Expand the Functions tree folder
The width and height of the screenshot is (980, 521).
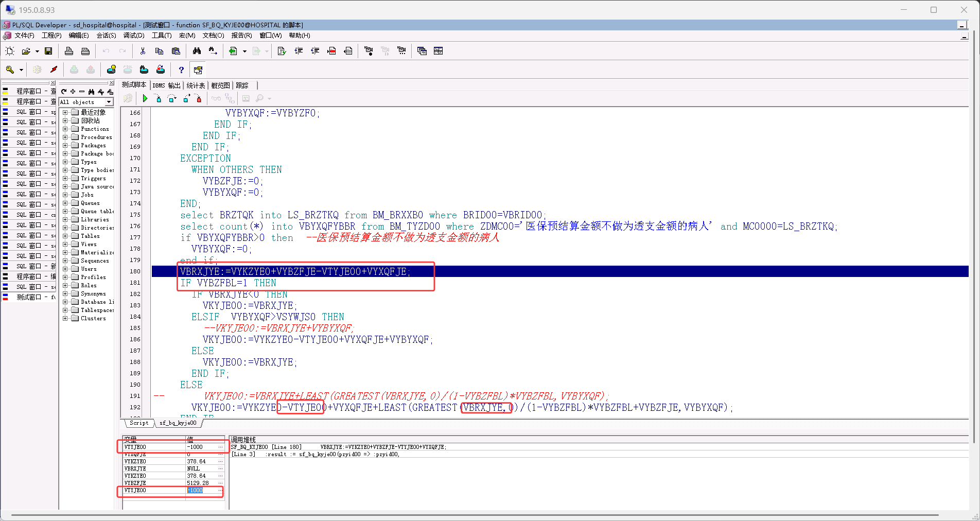(65, 129)
